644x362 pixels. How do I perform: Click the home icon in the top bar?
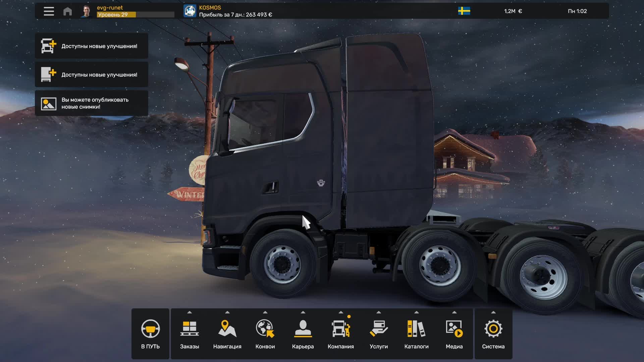67,11
